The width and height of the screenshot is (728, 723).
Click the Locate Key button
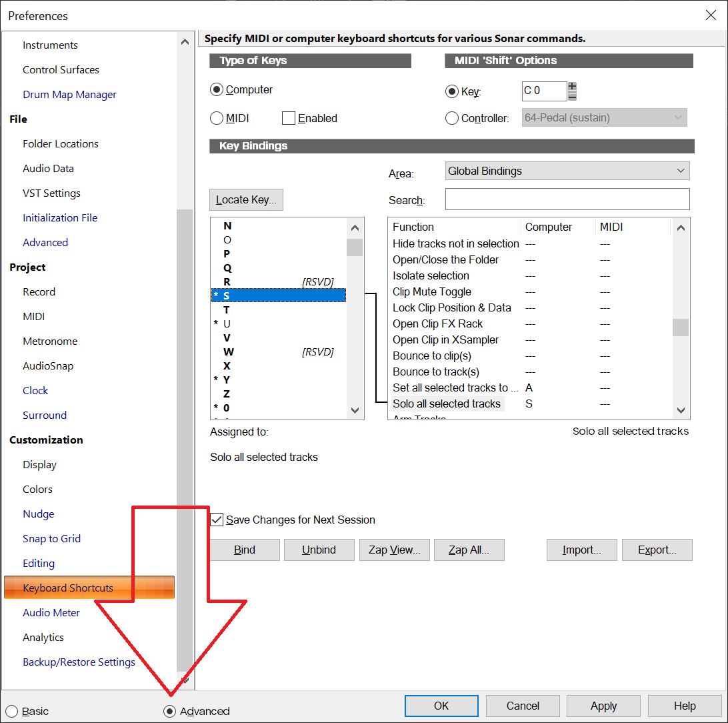pos(246,199)
